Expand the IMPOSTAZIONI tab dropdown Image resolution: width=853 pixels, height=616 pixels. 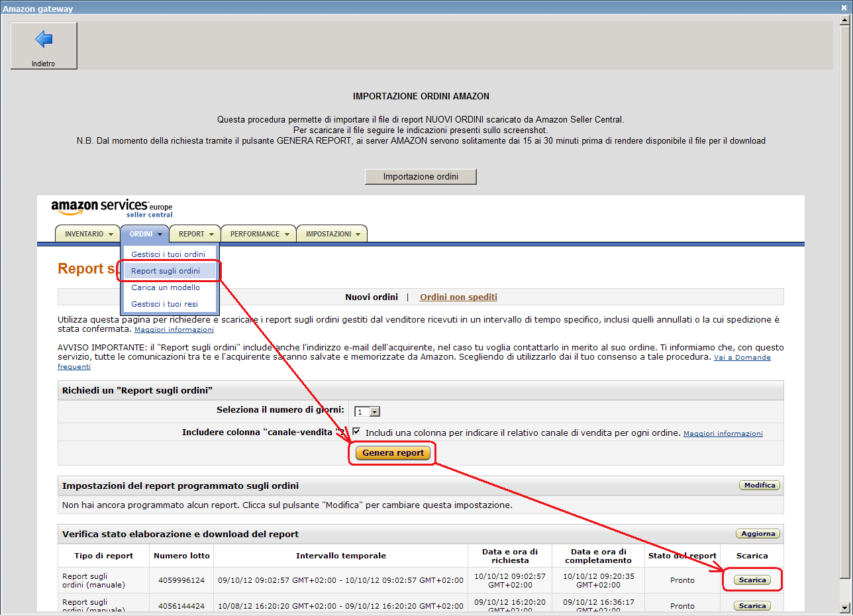[x=332, y=234]
